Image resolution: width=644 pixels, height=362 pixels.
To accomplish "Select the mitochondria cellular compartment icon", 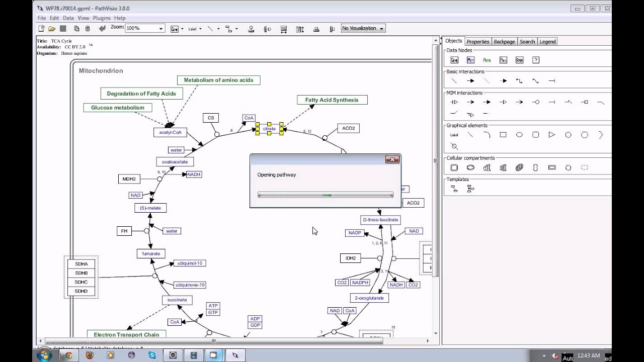I will (x=520, y=167).
